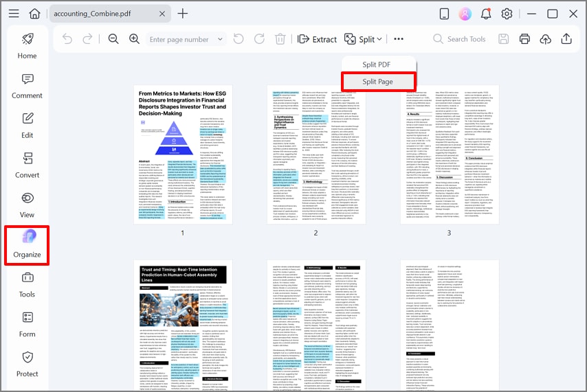Open Comment tools in sidebar
The height and width of the screenshot is (392, 587).
pyautogui.click(x=27, y=86)
